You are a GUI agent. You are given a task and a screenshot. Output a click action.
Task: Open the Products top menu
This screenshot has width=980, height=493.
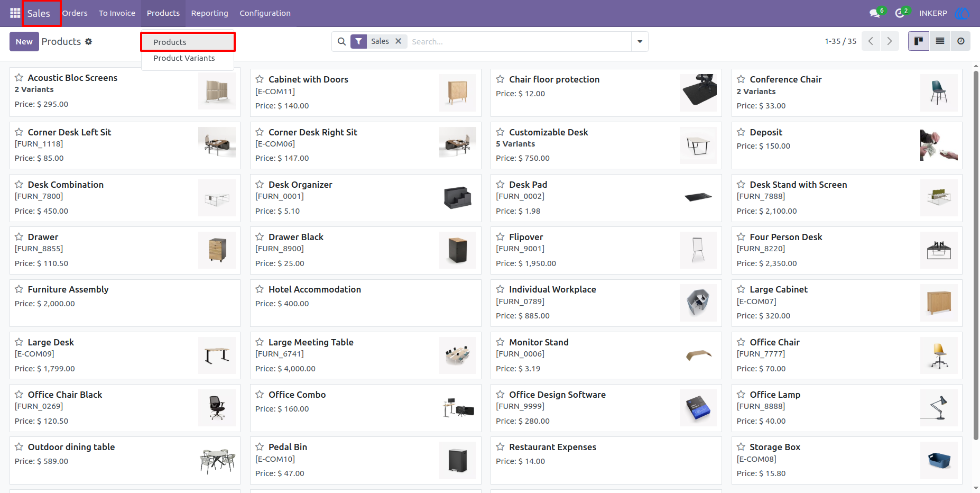coord(163,13)
